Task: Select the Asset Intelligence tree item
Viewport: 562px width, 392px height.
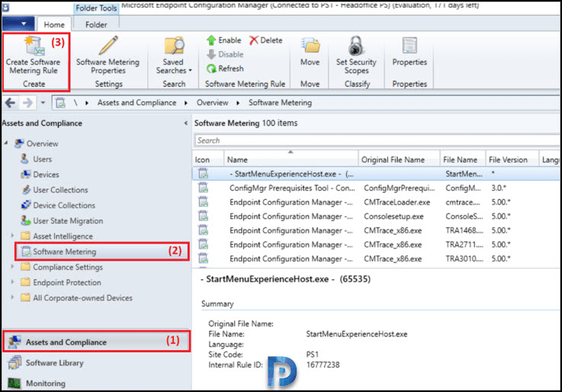Action: click(63, 236)
